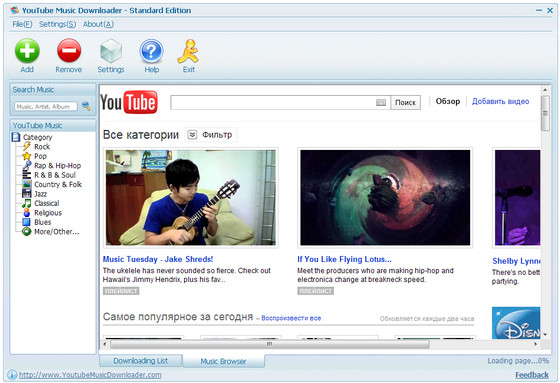Click the Exit running figure icon

188,51
